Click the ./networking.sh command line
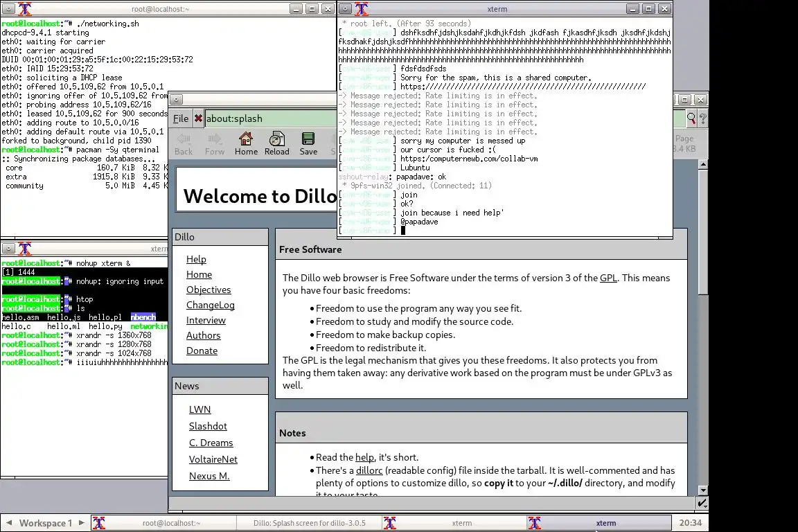Image resolution: width=798 pixels, height=532 pixels. tap(107, 24)
